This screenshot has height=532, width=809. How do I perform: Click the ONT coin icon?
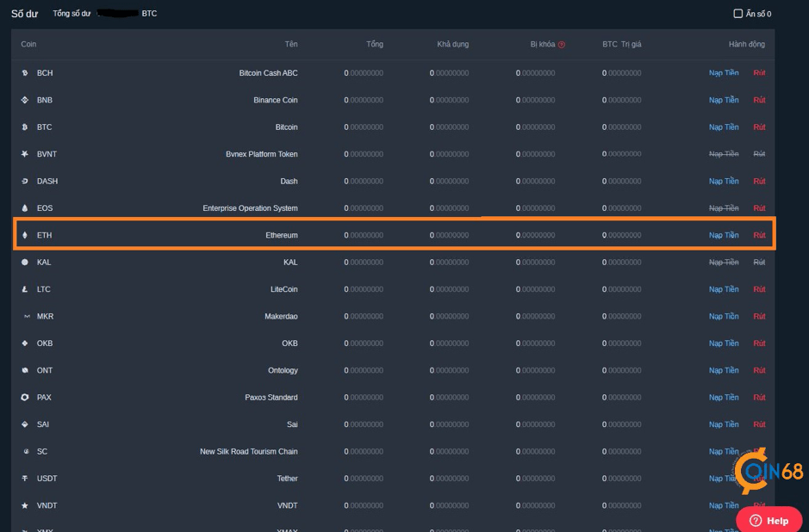click(x=25, y=370)
